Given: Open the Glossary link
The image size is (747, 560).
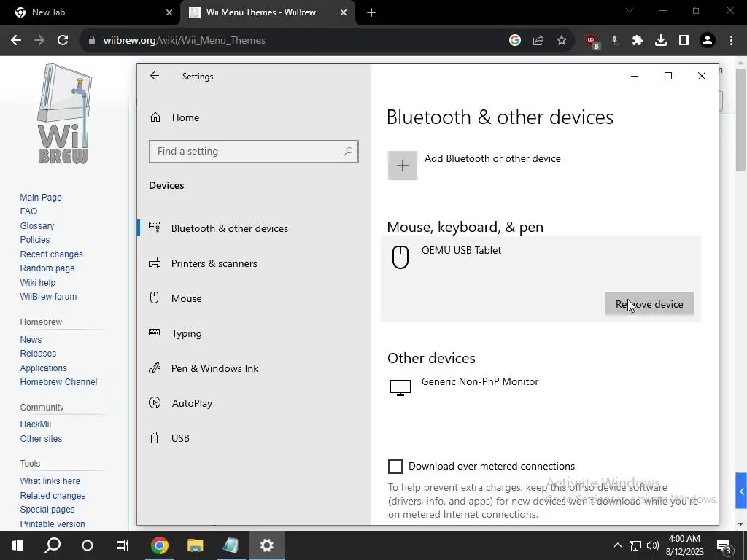Looking at the screenshot, I should click(36, 225).
